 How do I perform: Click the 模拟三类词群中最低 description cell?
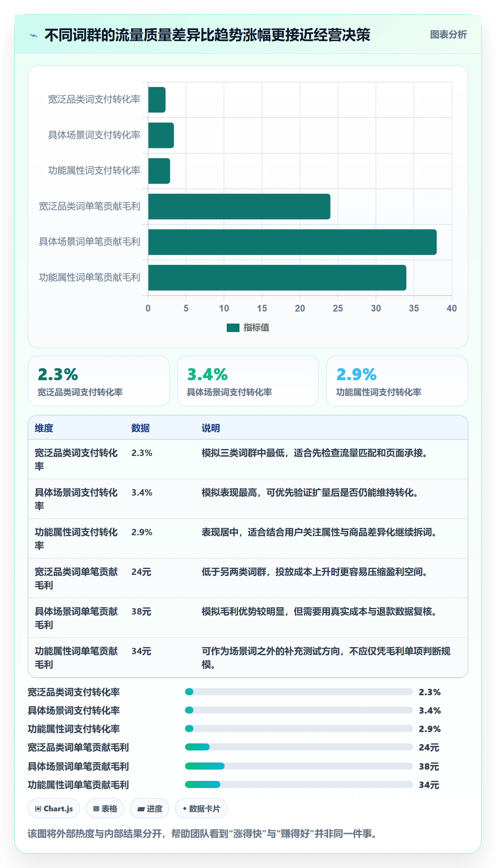click(x=314, y=453)
